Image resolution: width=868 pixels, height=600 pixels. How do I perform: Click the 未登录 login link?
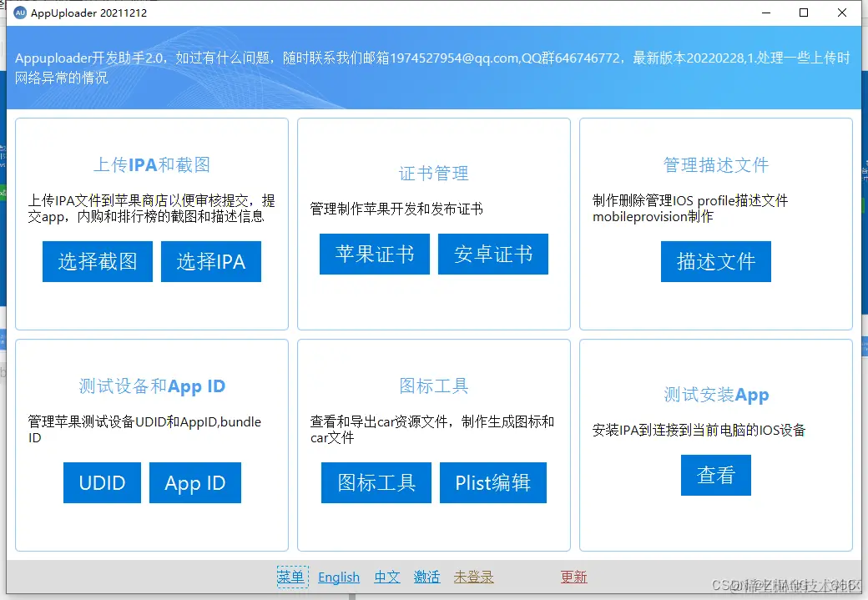pos(474,577)
